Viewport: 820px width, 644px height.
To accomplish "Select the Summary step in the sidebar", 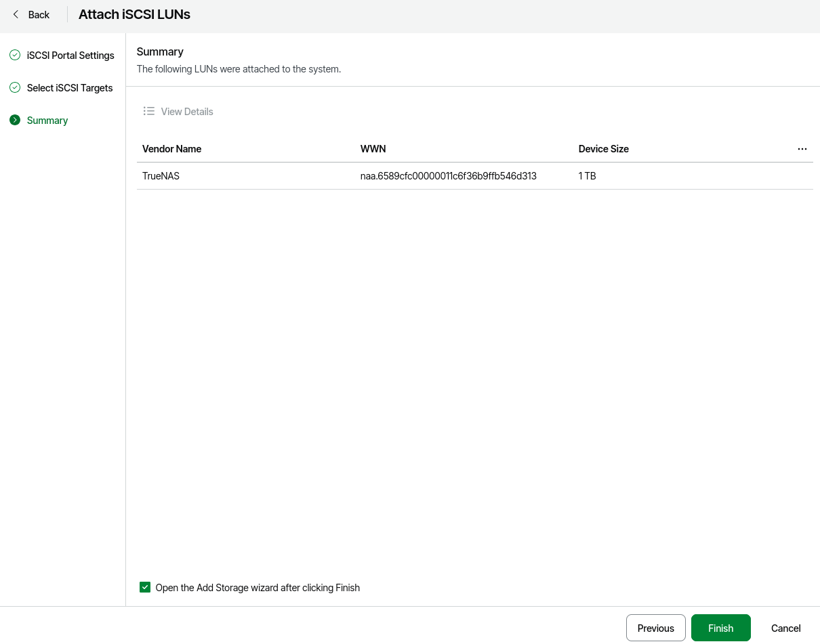I will pyautogui.click(x=47, y=121).
